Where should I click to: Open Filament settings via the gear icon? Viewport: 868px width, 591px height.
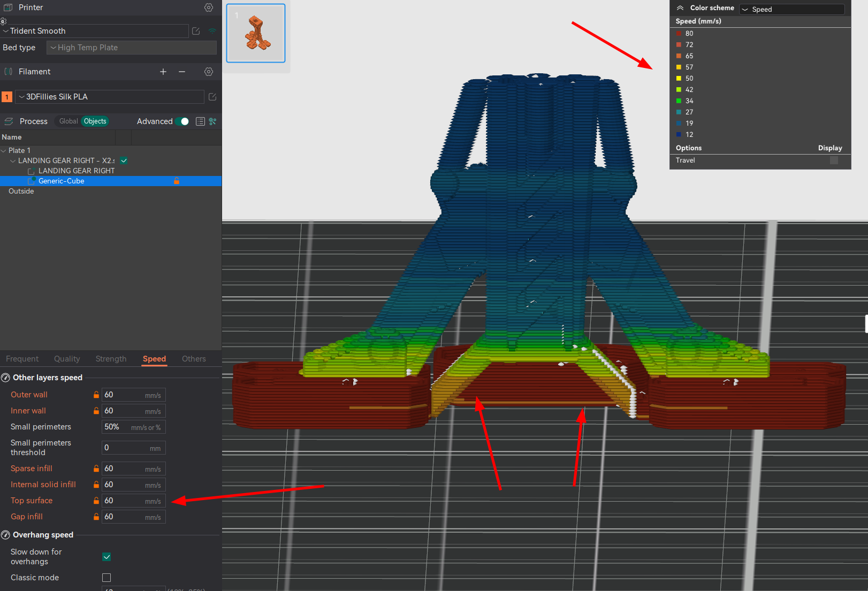tap(208, 71)
